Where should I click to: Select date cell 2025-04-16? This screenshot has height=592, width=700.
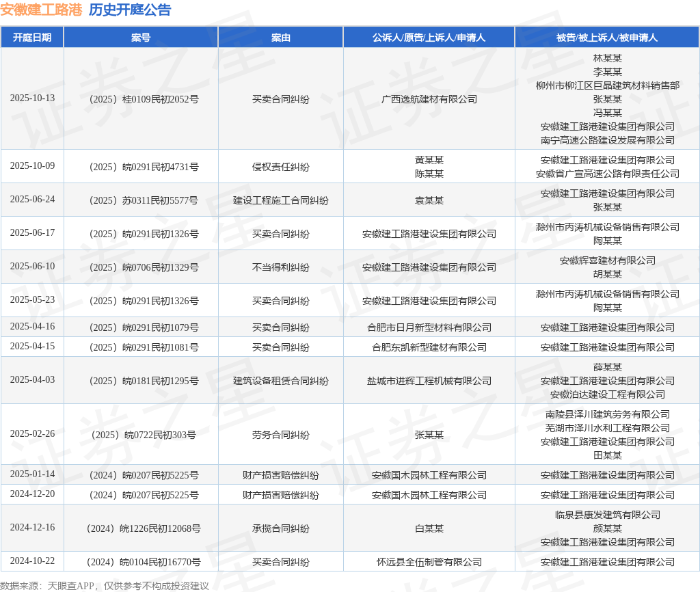33,326
